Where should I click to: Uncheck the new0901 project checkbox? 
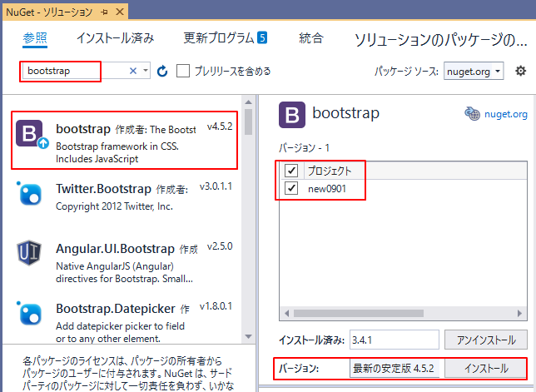tap(291, 188)
